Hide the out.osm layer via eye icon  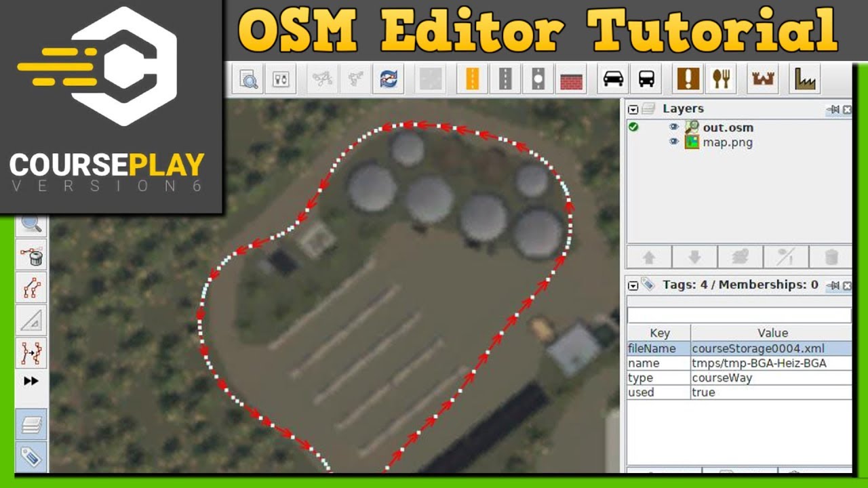[673, 127]
